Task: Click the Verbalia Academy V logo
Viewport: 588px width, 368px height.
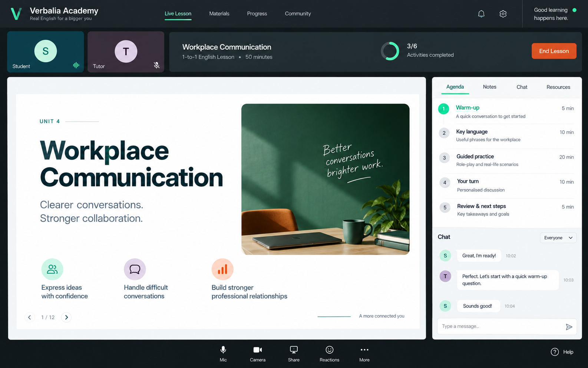Action: coord(16,14)
